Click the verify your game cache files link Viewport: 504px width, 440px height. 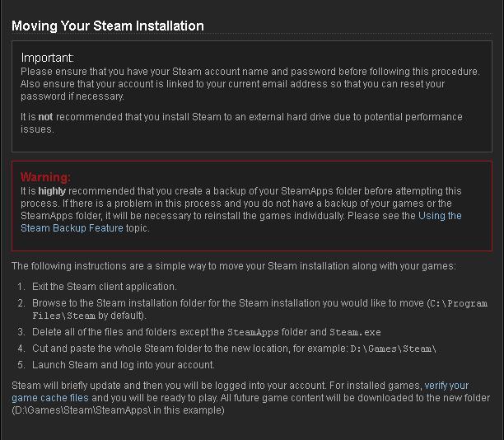[446, 386]
